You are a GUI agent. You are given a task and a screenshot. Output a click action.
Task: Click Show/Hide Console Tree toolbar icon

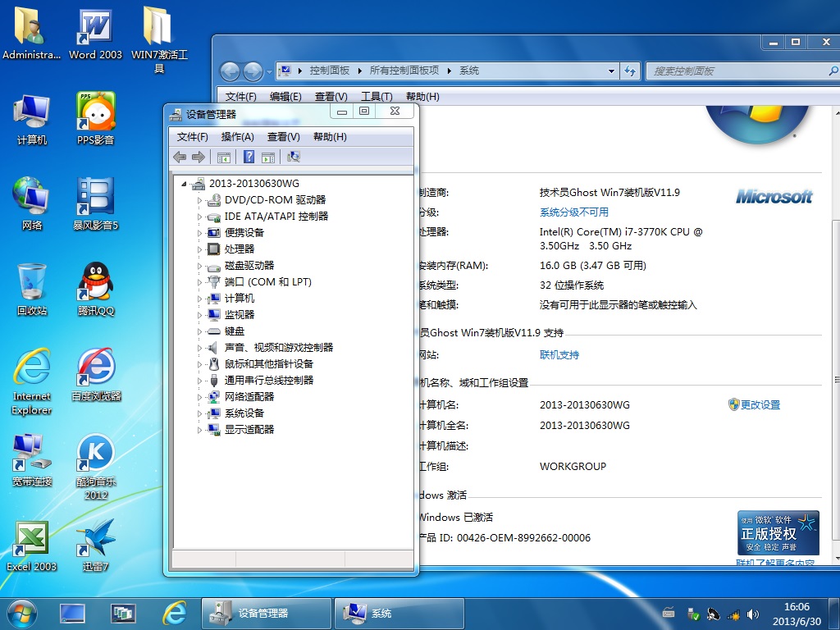pos(224,157)
